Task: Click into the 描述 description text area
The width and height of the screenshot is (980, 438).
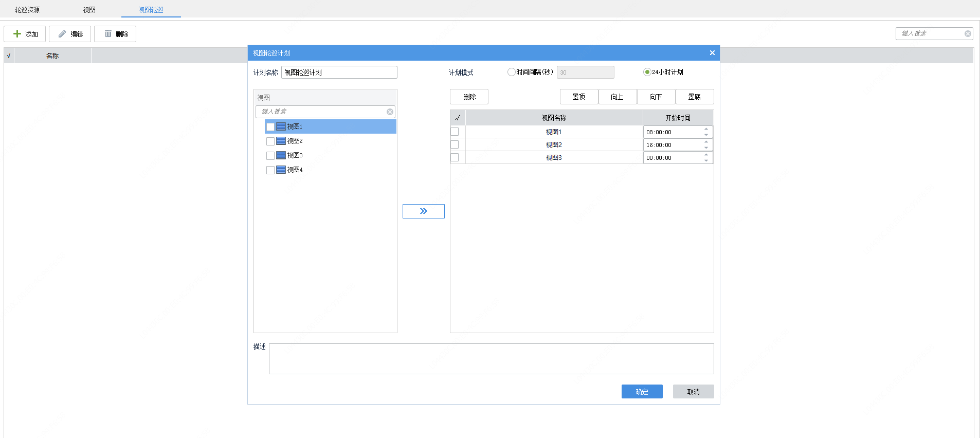Action: [492, 359]
